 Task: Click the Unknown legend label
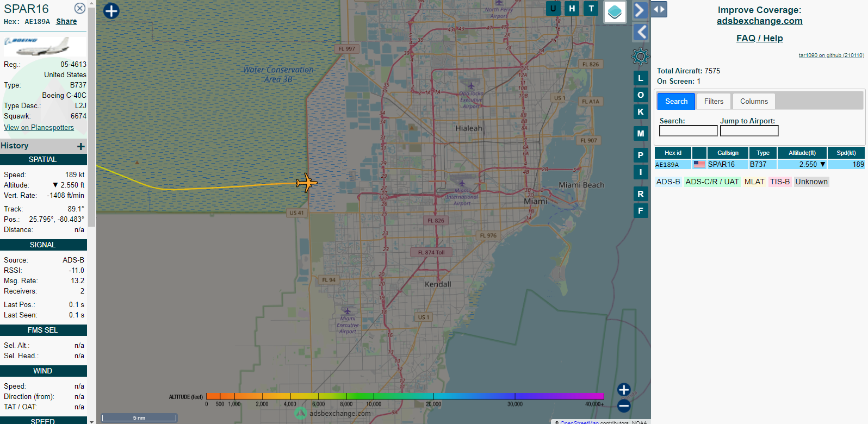811,182
